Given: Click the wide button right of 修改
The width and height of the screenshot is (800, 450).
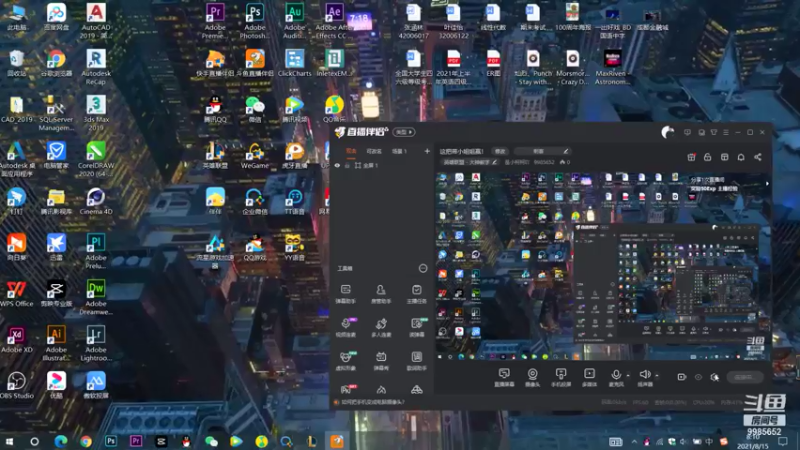Looking at the screenshot, I should [x=541, y=151].
